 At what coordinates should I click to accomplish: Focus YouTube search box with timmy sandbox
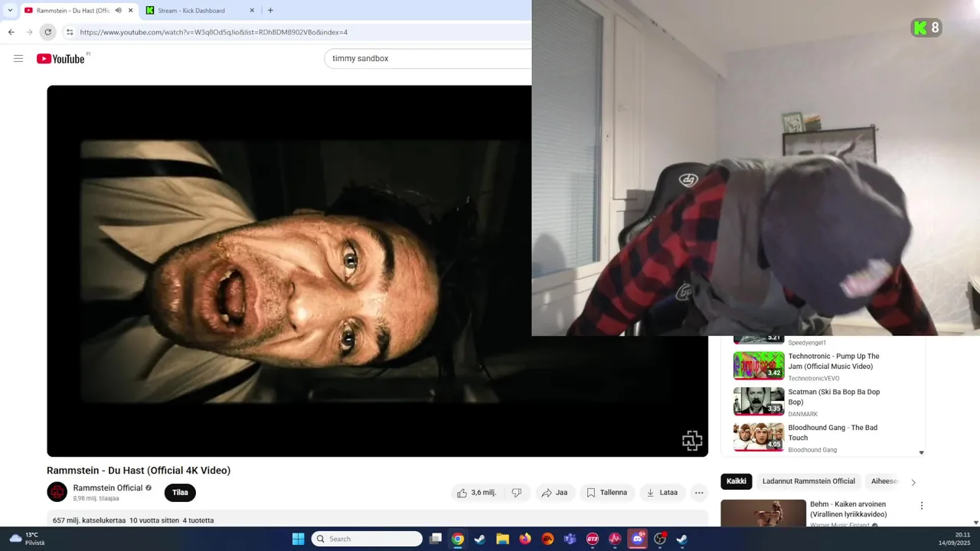428,59
